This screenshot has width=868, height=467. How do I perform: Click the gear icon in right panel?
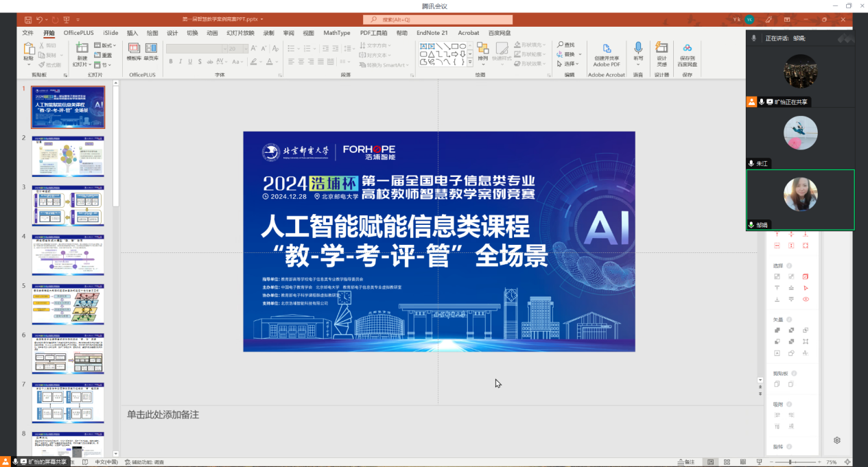[837, 440]
